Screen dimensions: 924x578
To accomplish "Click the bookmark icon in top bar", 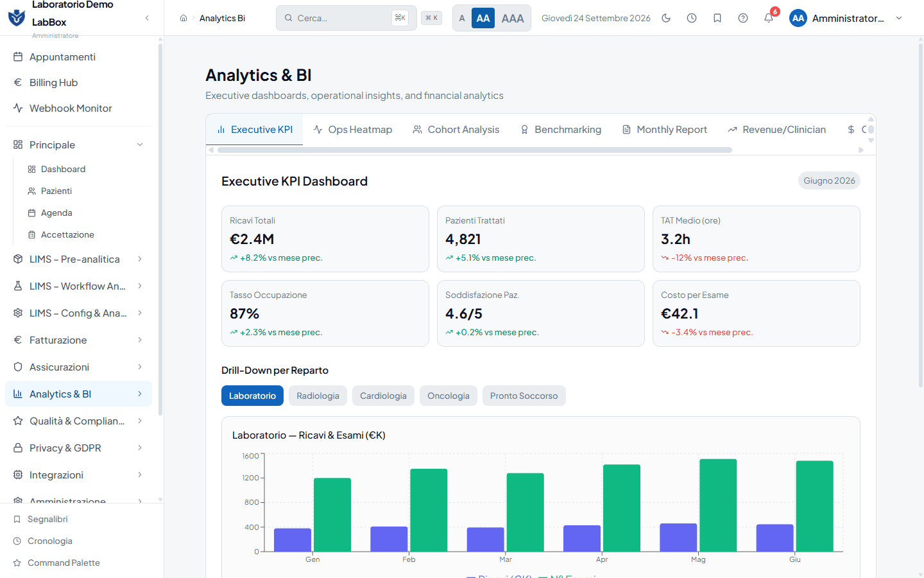I will tap(717, 18).
